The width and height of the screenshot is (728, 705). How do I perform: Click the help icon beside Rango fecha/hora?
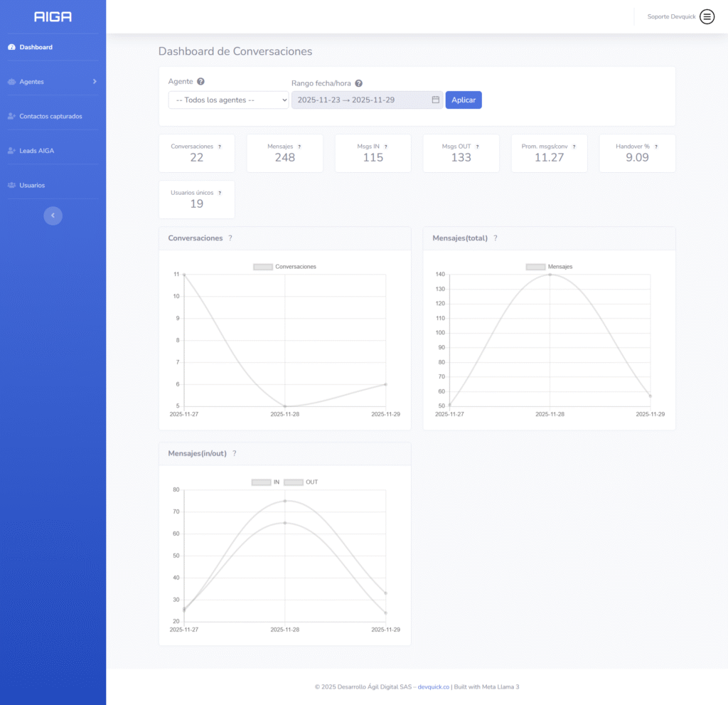pos(359,83)
